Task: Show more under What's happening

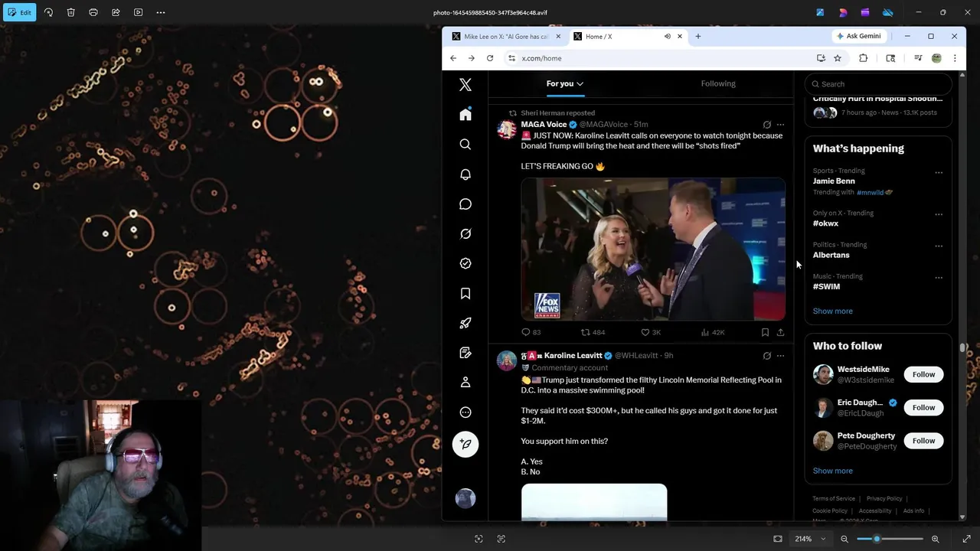Action: [x=832, y=311]
